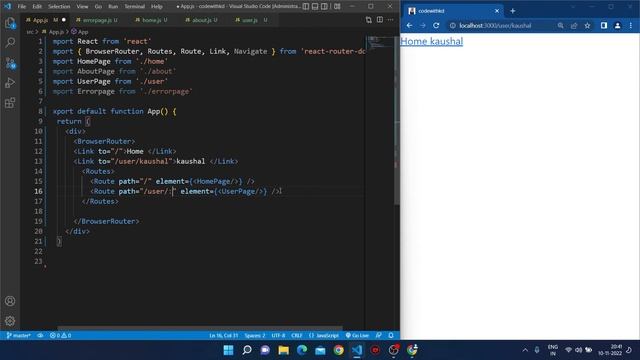Click the CRLF end-of-line indicator

click(297, 336)
